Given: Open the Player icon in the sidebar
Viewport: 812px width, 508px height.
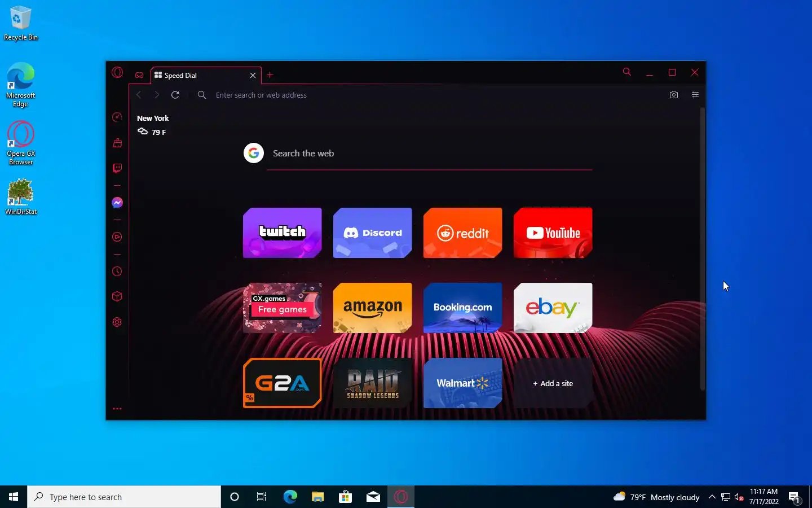Looking at the screenshot, I should click(x=117, y=237).
